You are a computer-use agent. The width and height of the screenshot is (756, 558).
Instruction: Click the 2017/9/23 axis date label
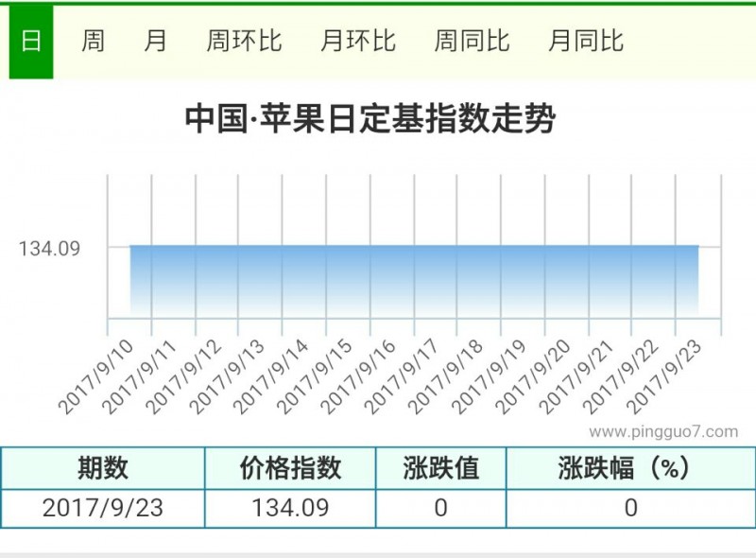[x=664, y=376]
